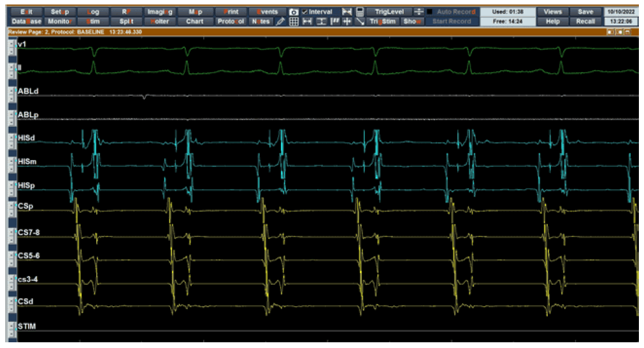Open the DataBase button
644x348 pixels.
pyautogui.click(x=26, y=22)
